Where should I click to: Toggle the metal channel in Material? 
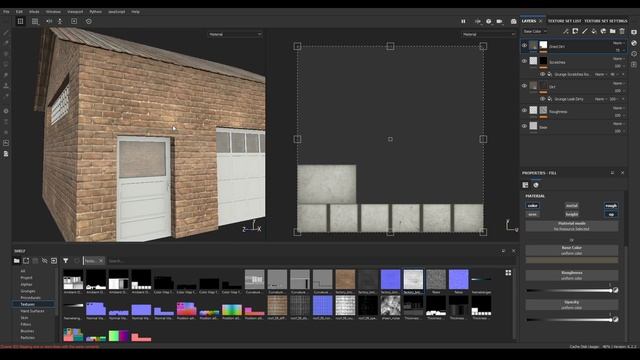pyautogui.click(x=572, y=206)
